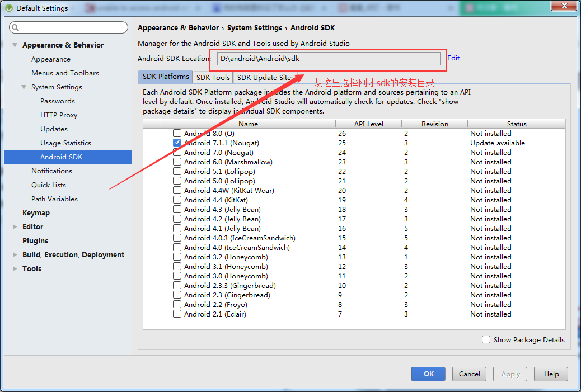Expand the Build, Execution, Deployment arrow
The width and height of the screenshot is (581, 392).
tap(15, 254)
